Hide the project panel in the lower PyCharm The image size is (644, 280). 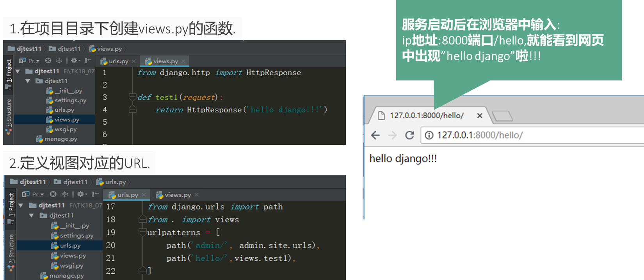(x=95, y=194)
